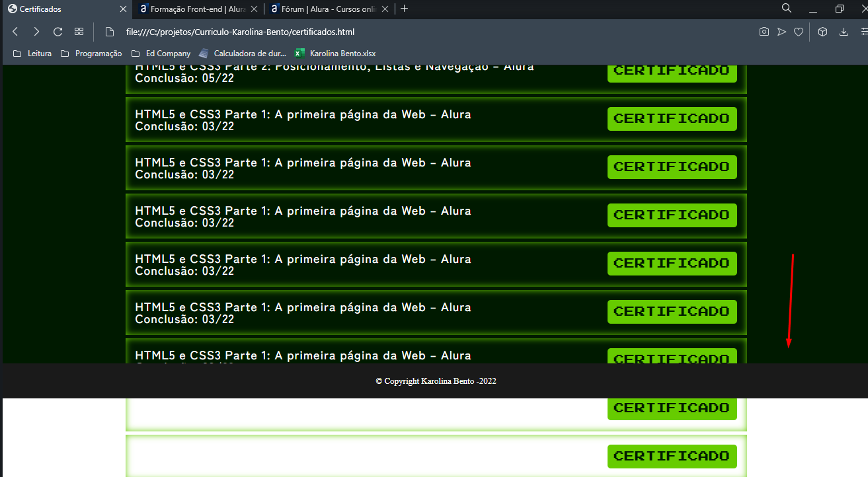Go forward to the next page
The width and height of the screenshot is (868, 477).
pos(36,32)
